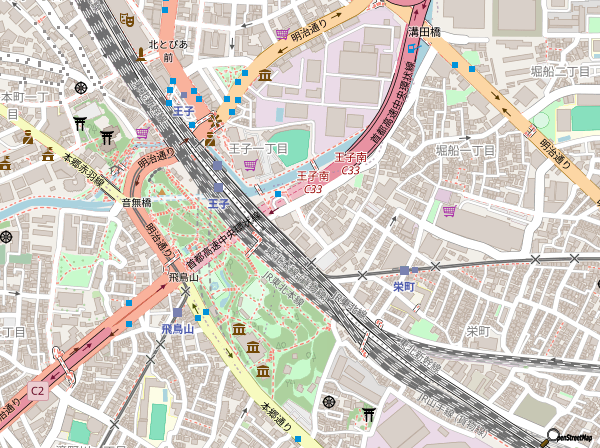This screenshot has height=448, width=600.
Task: Select the C2 expressway route badge
Action: click(37, 390)
